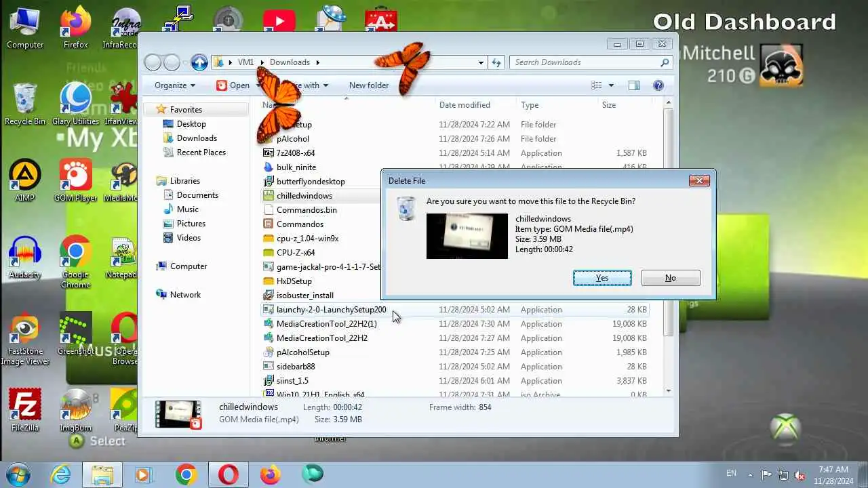Select Network in the navigation pane
Image resolution: width=868 pixels, height=488 pixels.
[185, 295]
